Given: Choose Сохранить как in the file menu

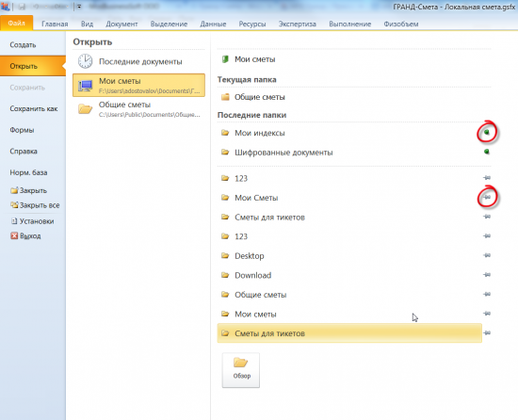Looking at the screenshot, I should click(33, 108).
